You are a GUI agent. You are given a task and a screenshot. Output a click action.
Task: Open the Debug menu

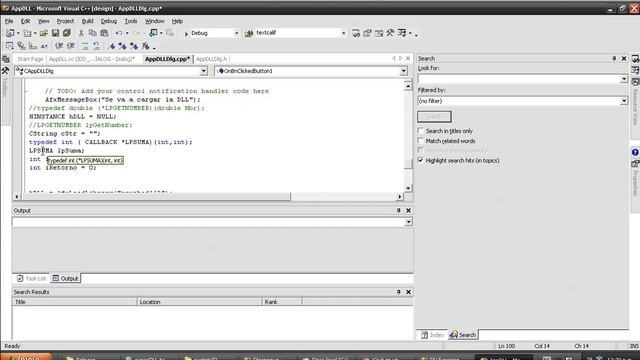coord(109,21)
